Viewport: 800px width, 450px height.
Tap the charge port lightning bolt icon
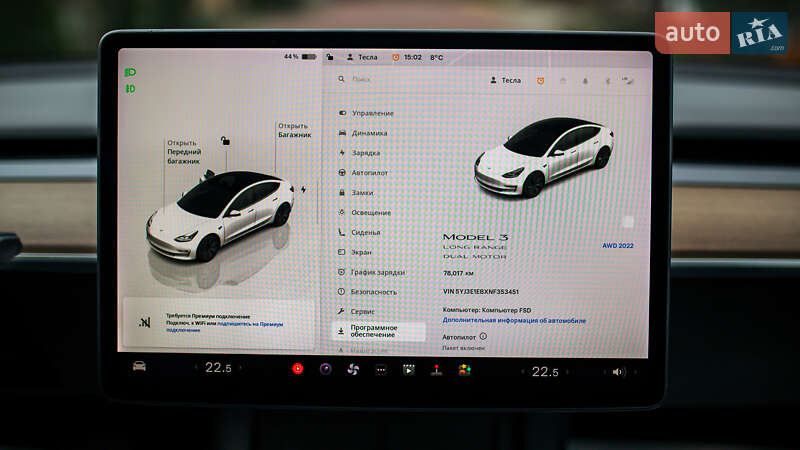click(x=304, y=190)
